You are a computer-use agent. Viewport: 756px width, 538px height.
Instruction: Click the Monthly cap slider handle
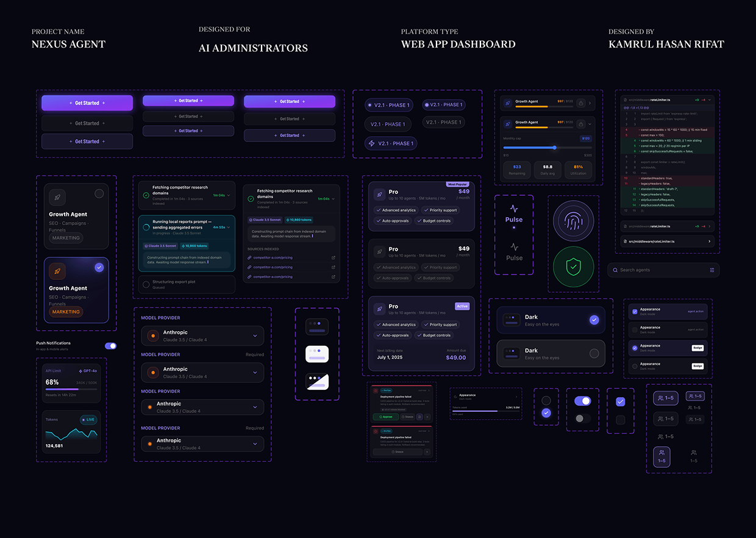pos(555,148)
